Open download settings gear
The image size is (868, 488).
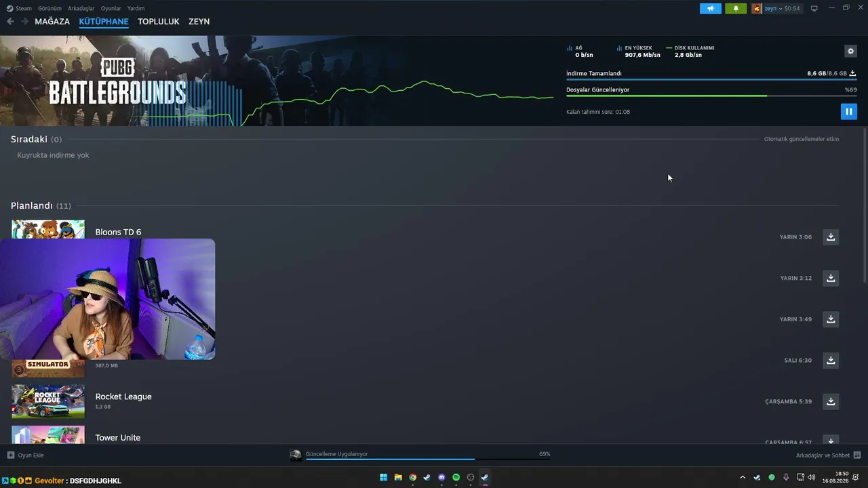851,51
